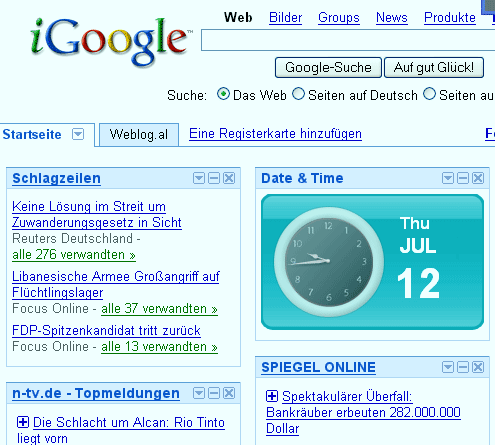This screenshot has height=445, width=495.
Task: Open the Groups search category
Action: click(339, 18)
